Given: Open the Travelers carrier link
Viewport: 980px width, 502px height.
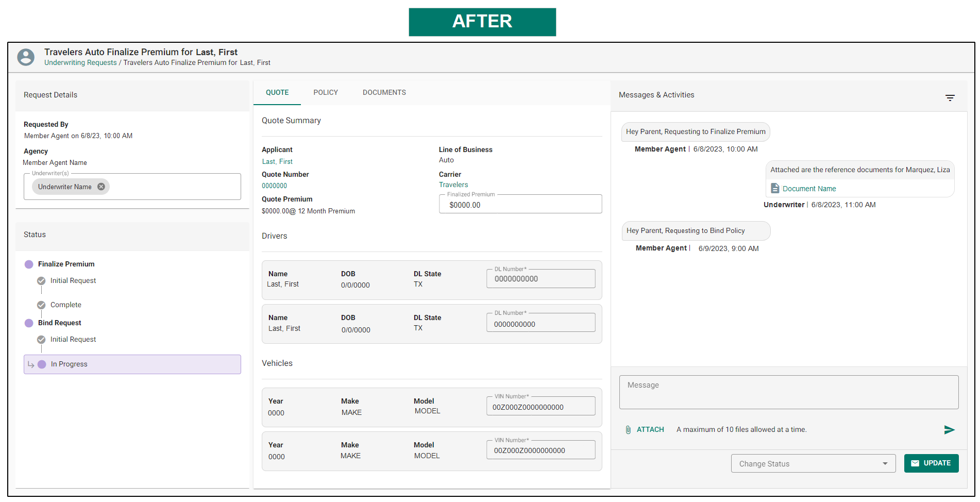Looking at the screenshot, I should pyautogui.click(x=453, y=185).
